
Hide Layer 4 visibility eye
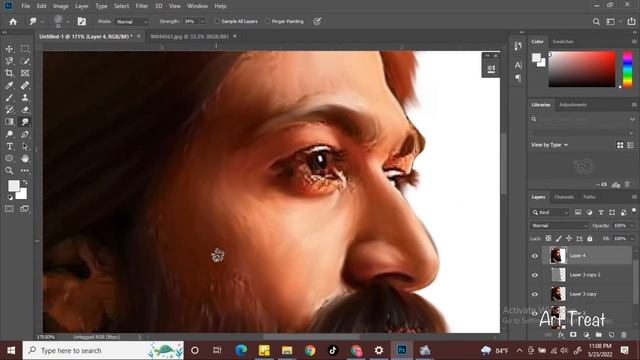(x=535, y=256)
